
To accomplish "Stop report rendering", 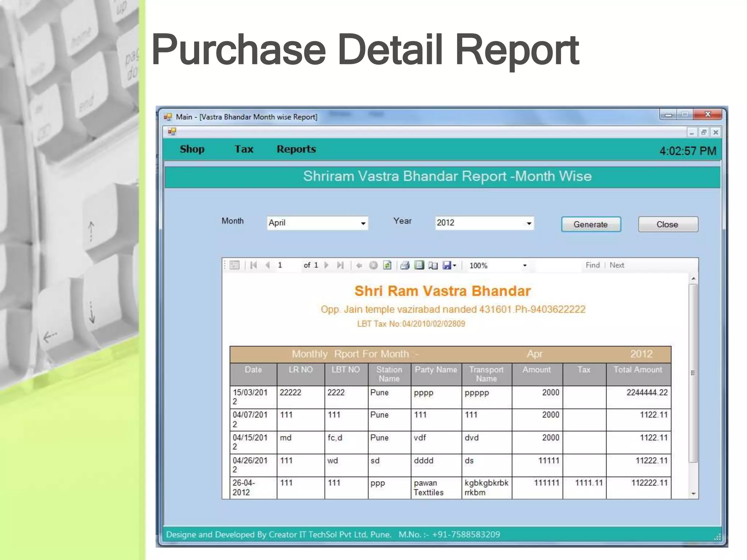I will click(373, 265).
